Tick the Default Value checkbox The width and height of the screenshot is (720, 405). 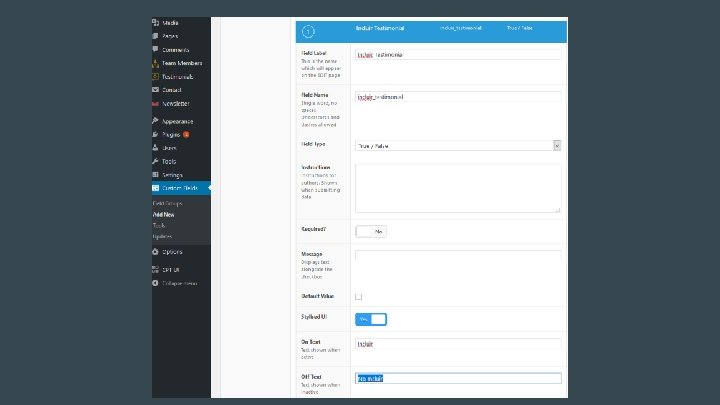(x=359, y=297)
